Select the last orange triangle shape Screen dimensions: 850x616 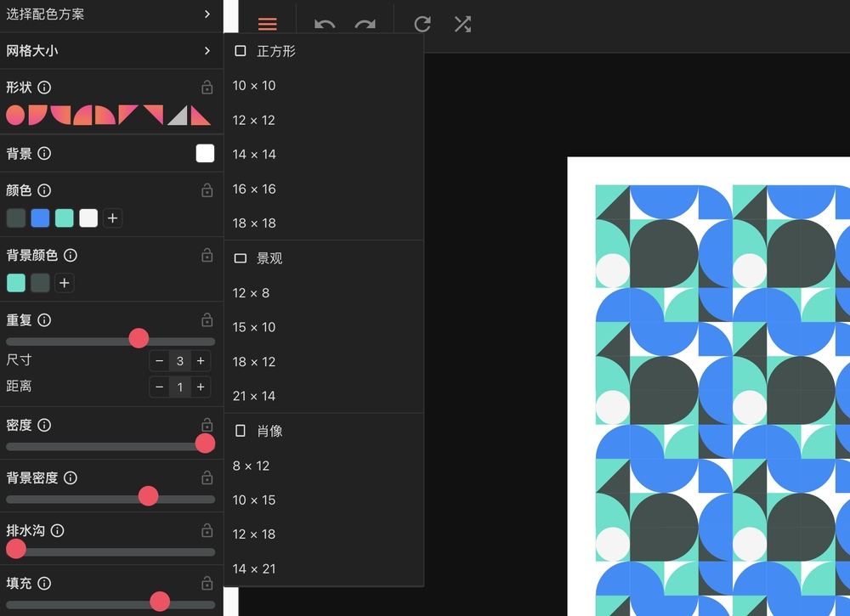click(x=201, y=115)
